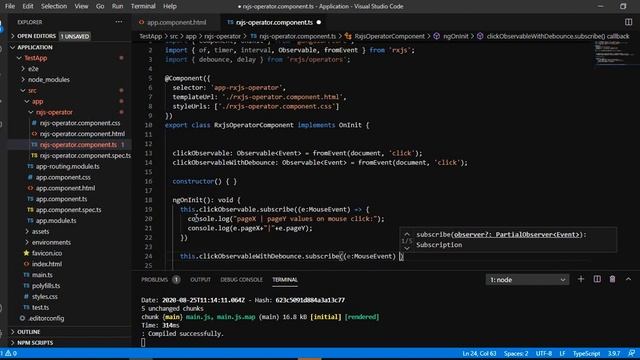Open the Run menu
The height and width of the screenshot is (360, 640).
[118, 6]
